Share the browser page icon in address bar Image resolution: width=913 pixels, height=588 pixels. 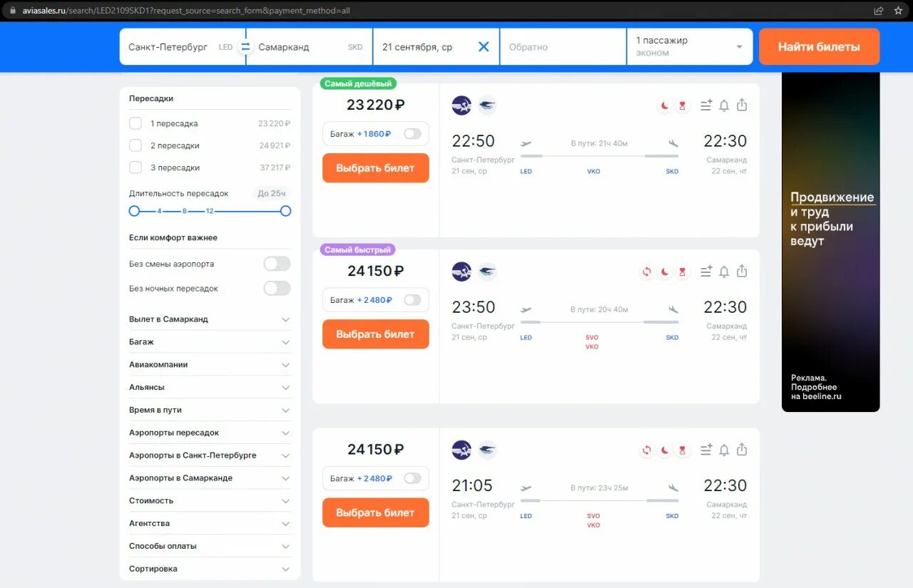click(879, 11)
